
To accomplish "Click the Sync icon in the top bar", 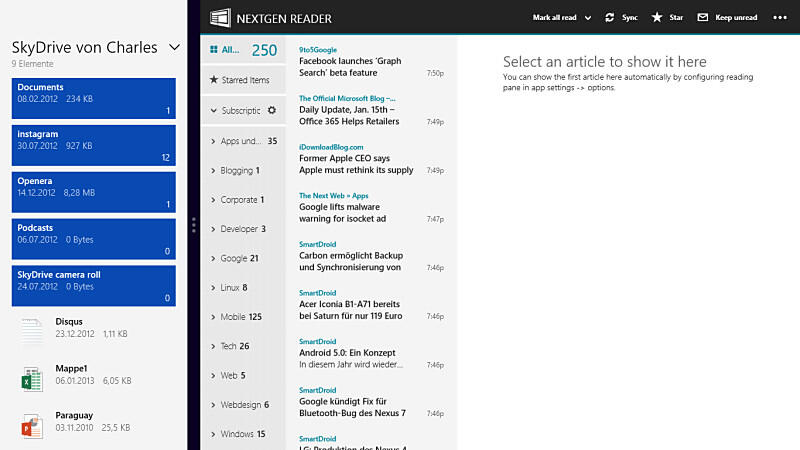I will tap(610, 18).
